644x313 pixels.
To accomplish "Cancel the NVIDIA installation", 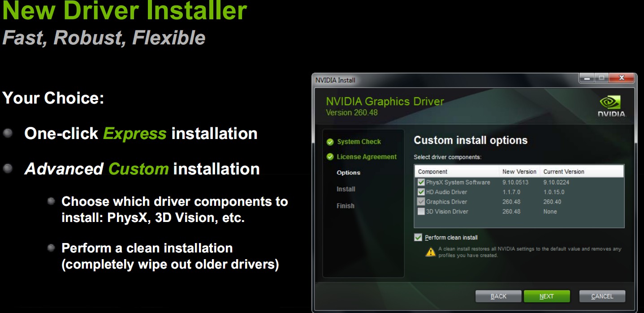I will (x=602, y=296).
